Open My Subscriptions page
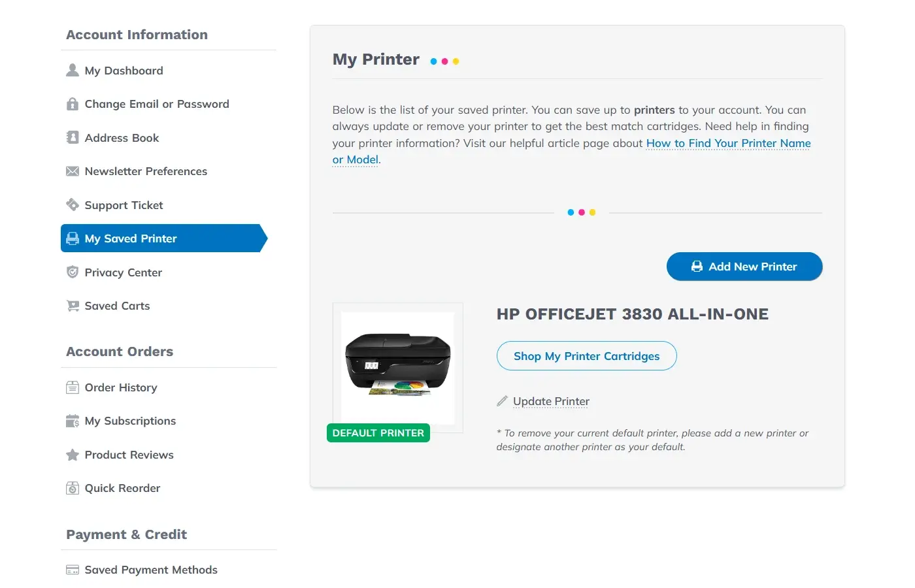Image resolution: width=915 pixels, height=588 pixels. tap(130, 421)
